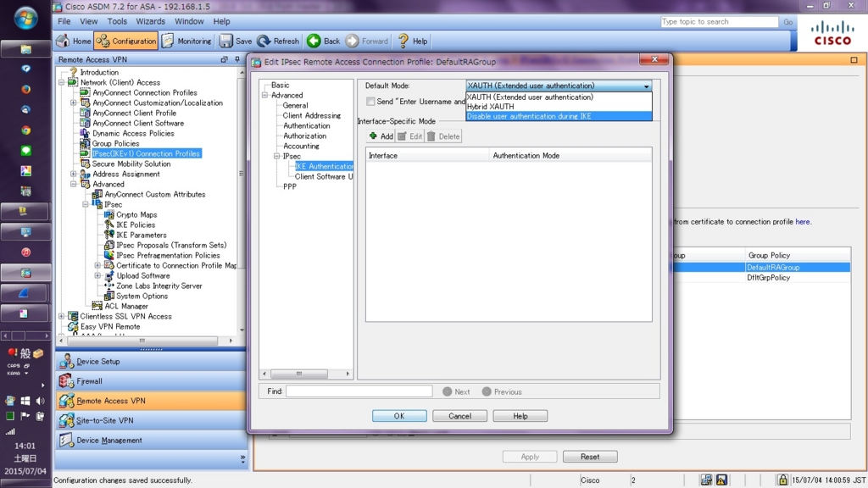The height and width of the screenshot is (488, 868).
Task: Click the Help question mark icon
Action: pos(403,41)
